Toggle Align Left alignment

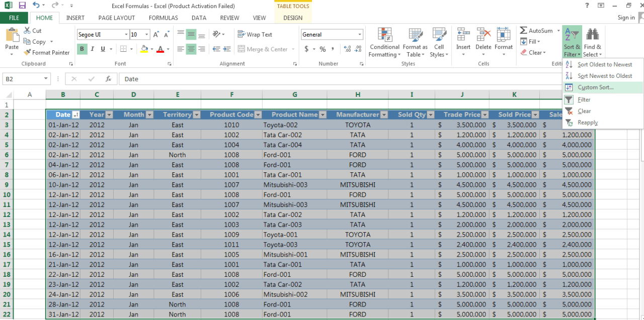(181, 49)
